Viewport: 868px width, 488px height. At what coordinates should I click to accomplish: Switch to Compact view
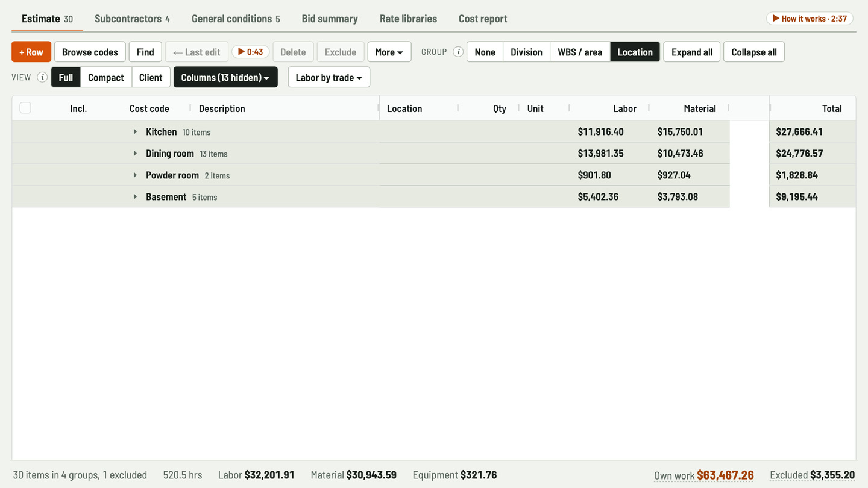[106, 77]
